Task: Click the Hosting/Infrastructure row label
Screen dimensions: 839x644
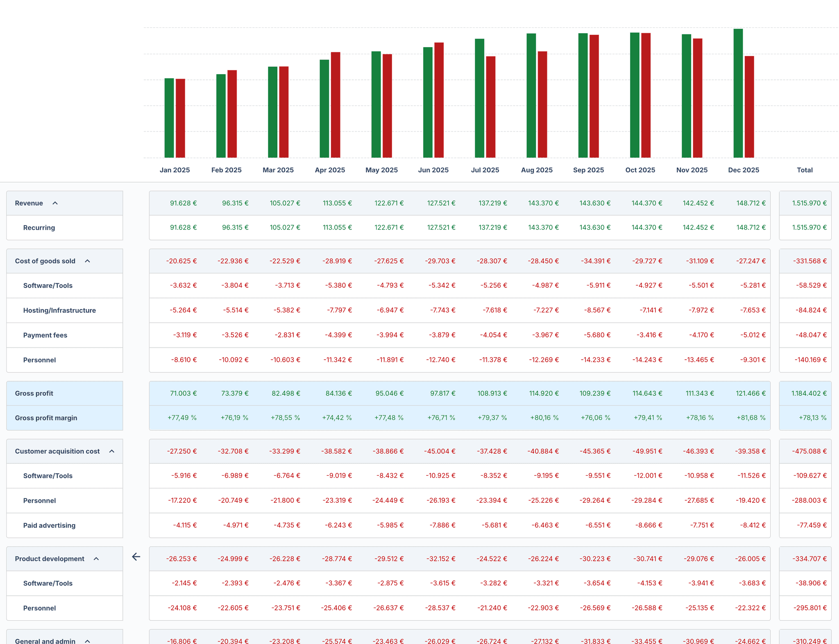Action: click(59, 310)
